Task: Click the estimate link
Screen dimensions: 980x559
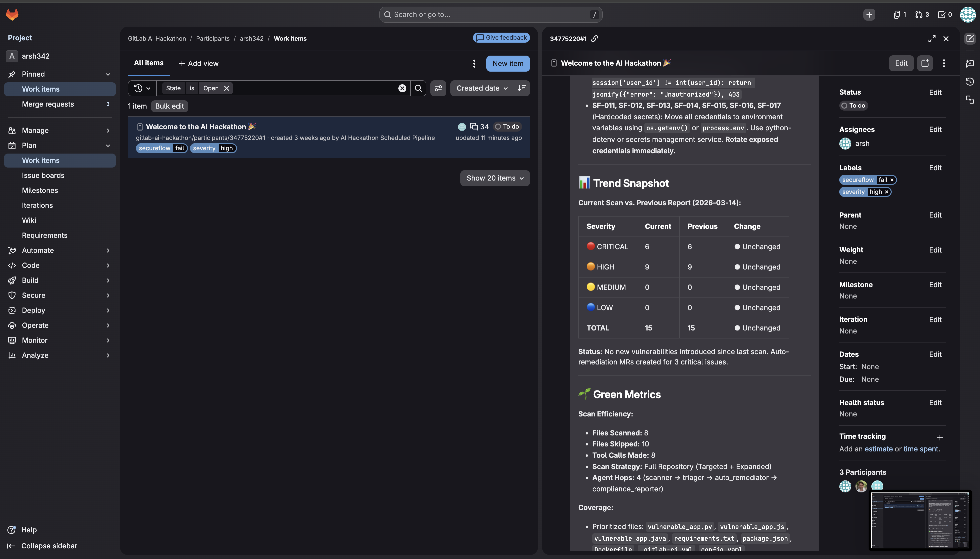Action: (879, 449)
